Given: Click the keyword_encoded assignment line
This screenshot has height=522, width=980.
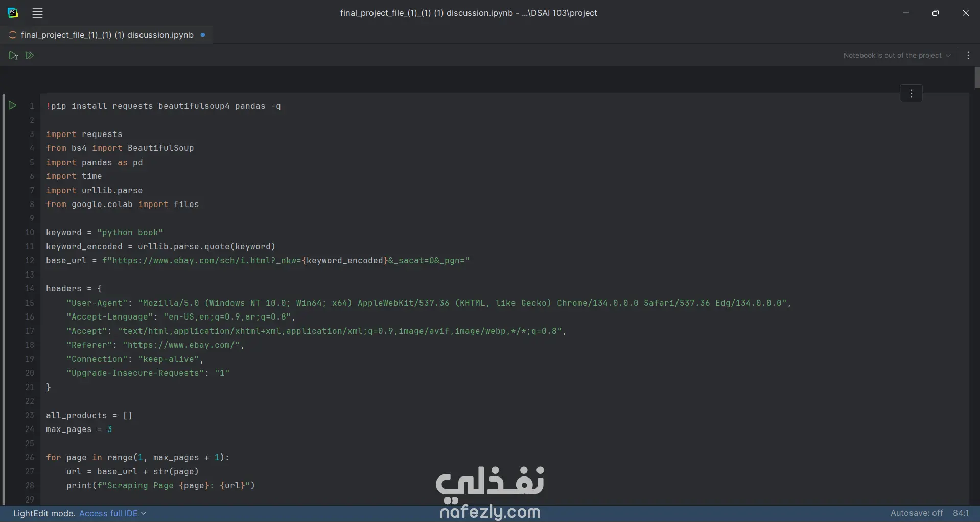Looking at the screenshot, I should 161,247.
